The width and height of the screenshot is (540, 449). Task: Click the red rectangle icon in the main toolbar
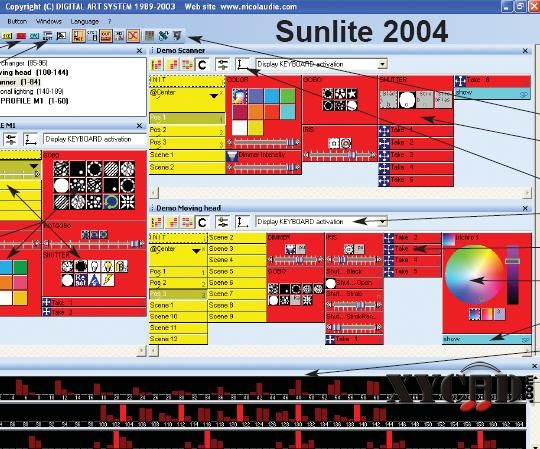[x=21, y=36]
